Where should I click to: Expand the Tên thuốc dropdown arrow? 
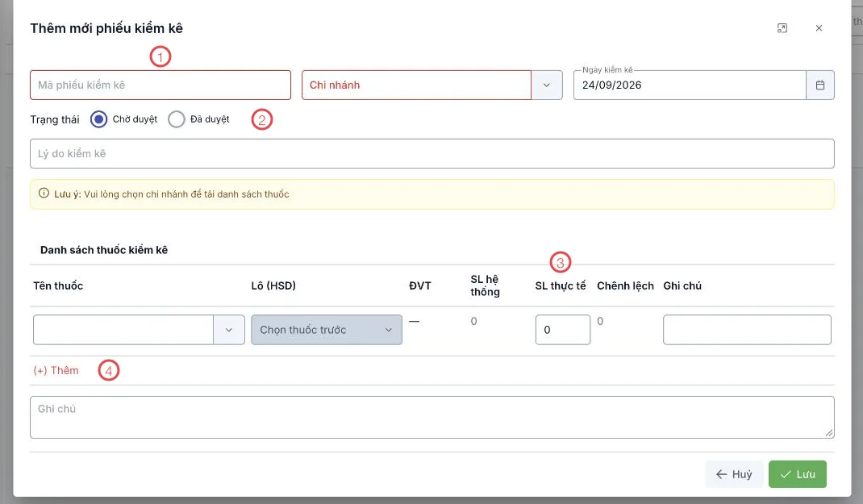[x=229, y=330]
